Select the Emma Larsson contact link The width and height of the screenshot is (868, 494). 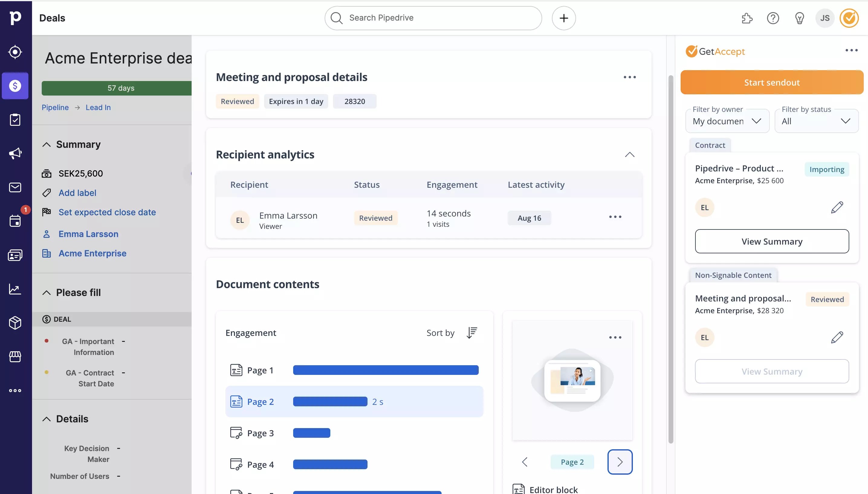[x=88, y=234]
